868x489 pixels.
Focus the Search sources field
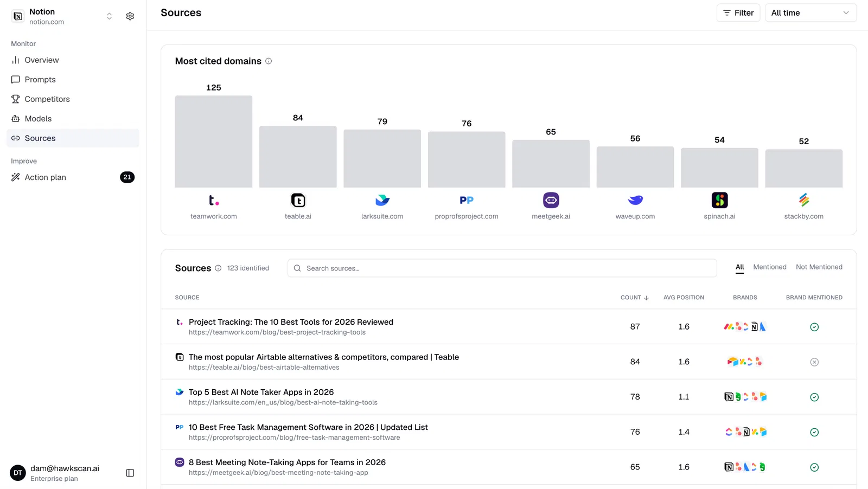coord(502,268)
